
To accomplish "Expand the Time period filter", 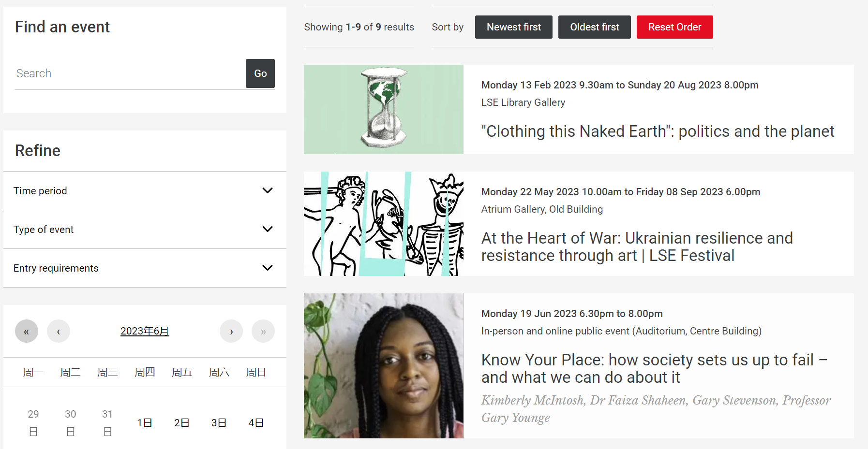I will click(x=145, y=190).
